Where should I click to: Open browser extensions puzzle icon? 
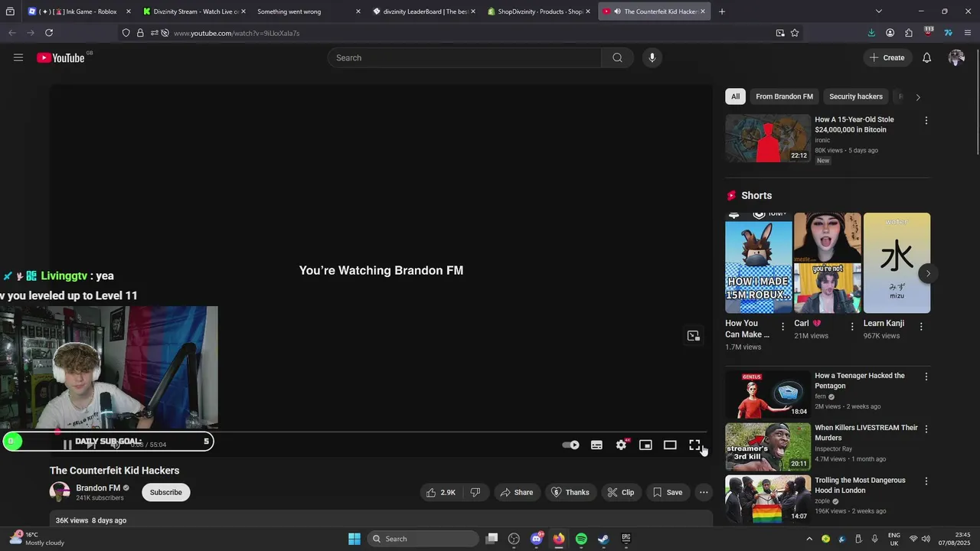(909, 33)
